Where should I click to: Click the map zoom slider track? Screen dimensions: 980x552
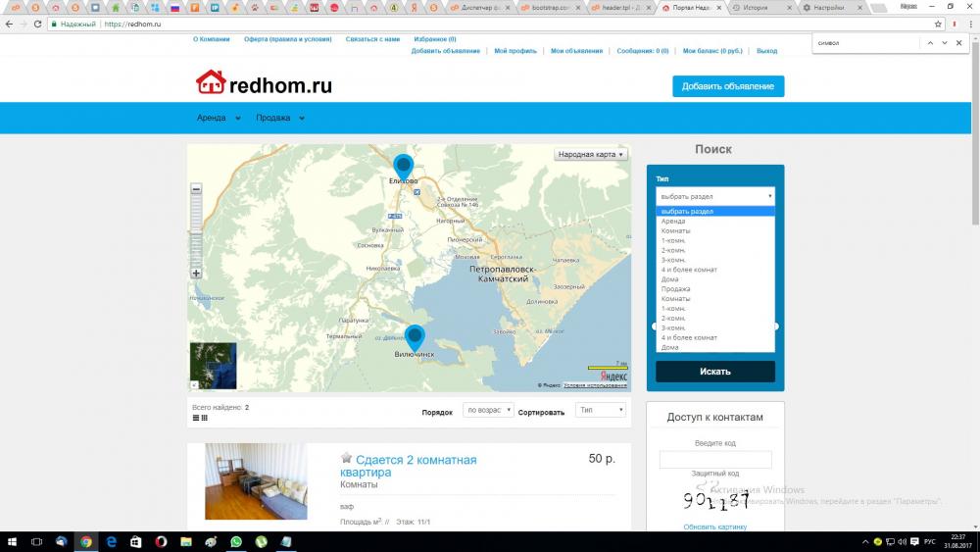coord(196,230)
